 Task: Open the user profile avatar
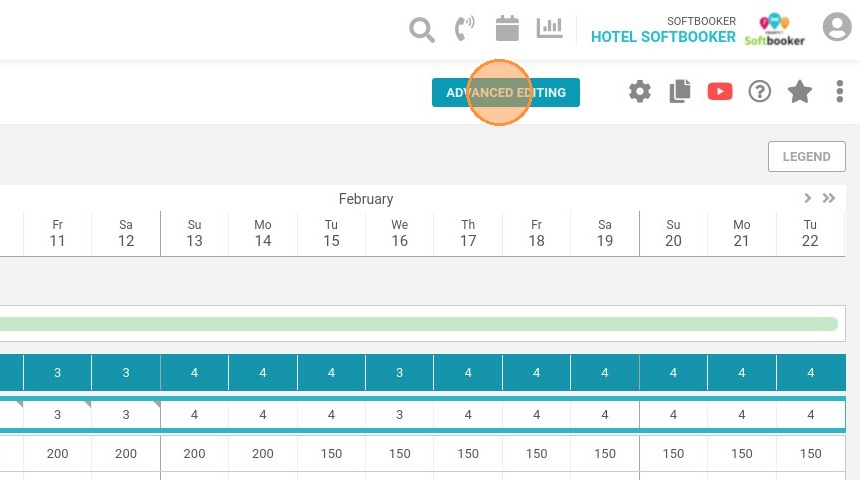837,26
